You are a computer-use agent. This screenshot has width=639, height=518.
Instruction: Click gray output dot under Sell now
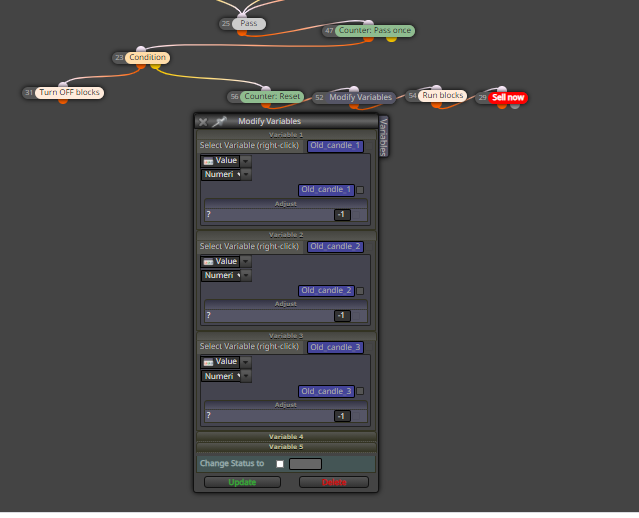[515, 105]
